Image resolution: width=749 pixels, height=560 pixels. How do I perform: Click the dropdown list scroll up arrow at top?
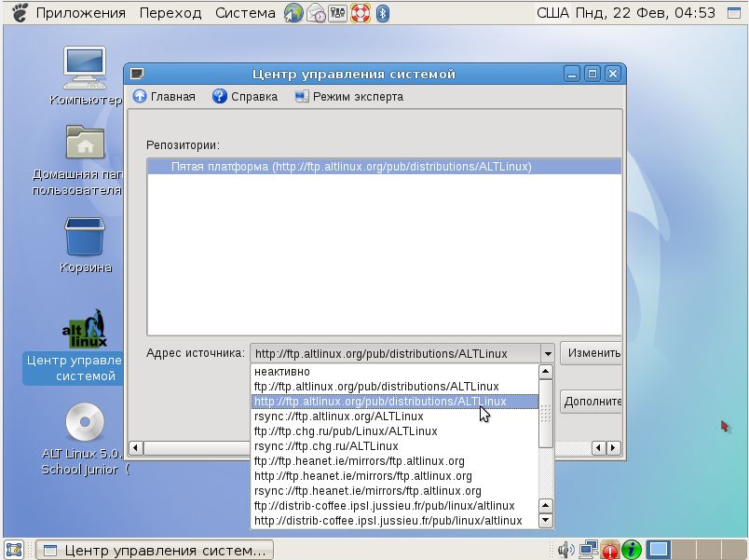546,372
